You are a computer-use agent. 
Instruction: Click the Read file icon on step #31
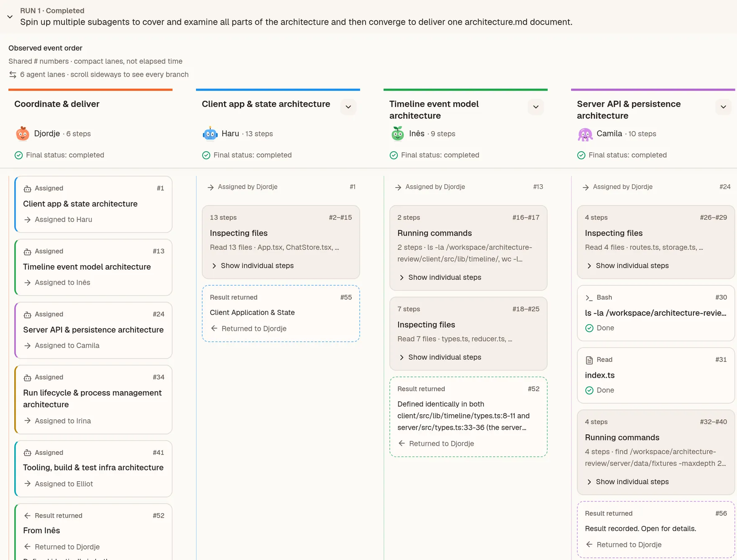pos(589,360)
